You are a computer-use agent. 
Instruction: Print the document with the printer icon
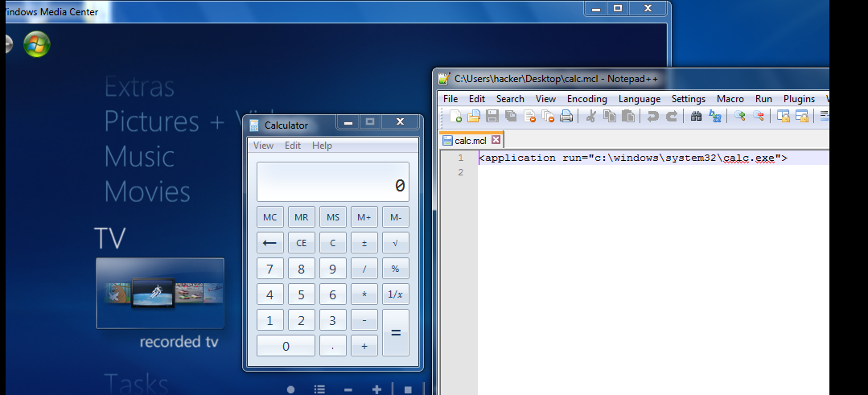point(566,116)
